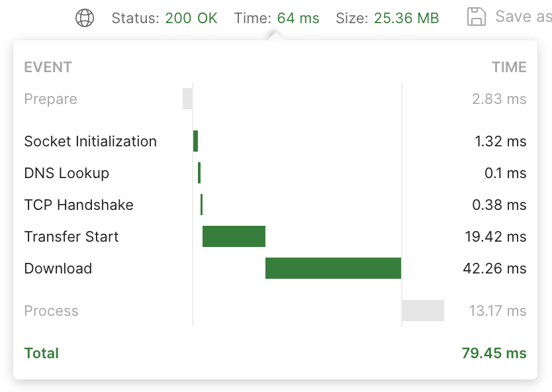Click the TCP Handshake row label
The image size is (552, 392).
[79, 205]
